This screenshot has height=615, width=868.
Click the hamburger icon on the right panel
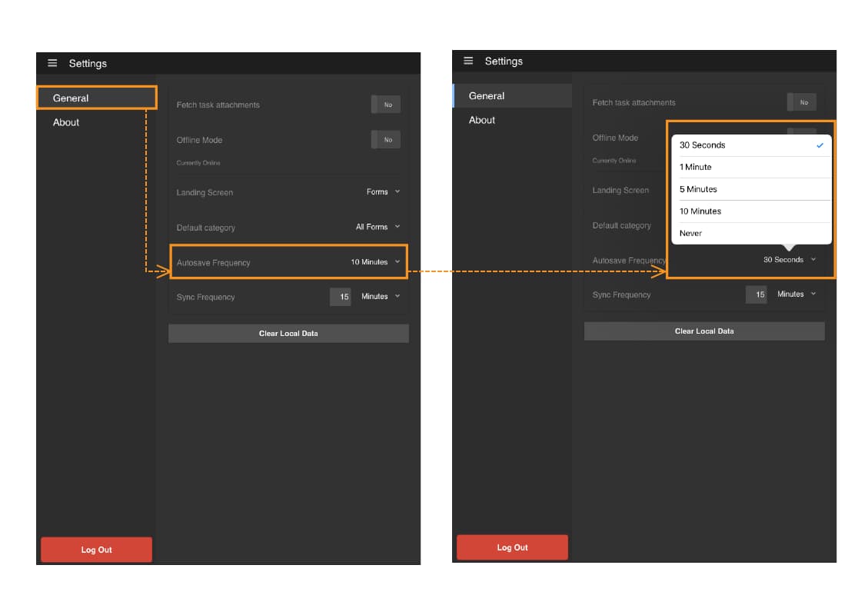click(x=468, y=61)
